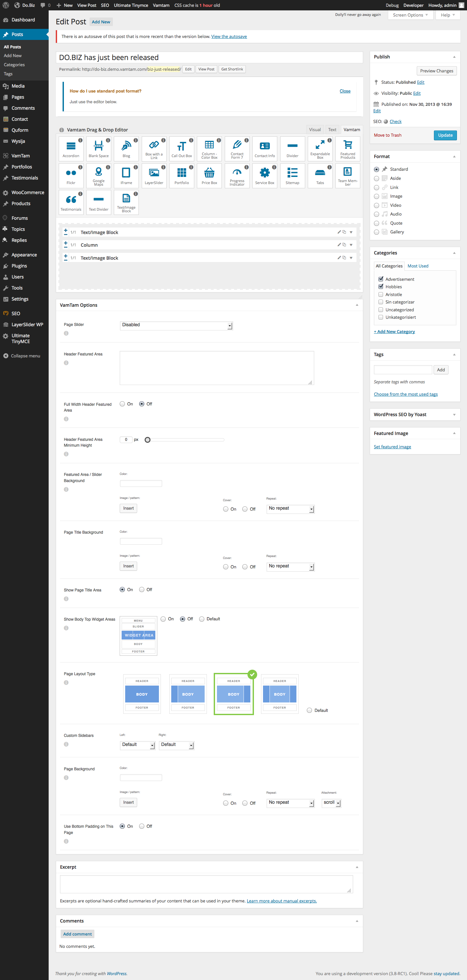
Task: Add a Text Divider element
Action: pos(99,202)
